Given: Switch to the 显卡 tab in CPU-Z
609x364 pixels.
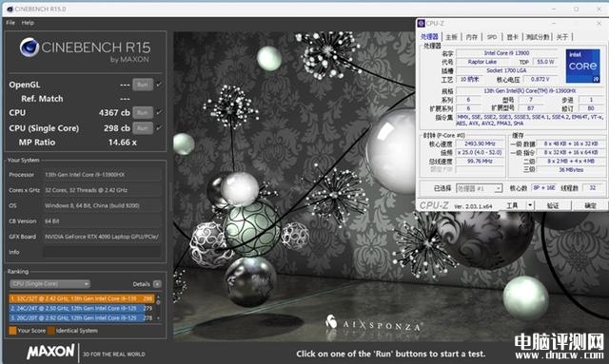Looking at the screenshot, I should pyautogui.click(x=512, y=37).
